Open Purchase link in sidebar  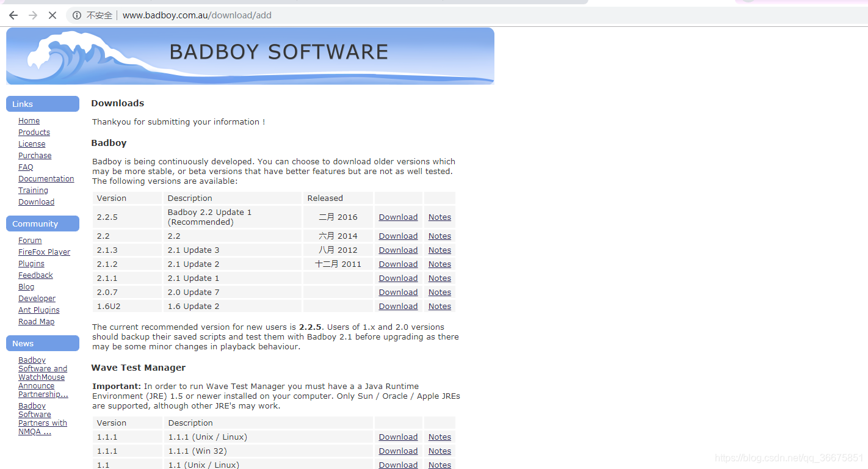point(35,156)
